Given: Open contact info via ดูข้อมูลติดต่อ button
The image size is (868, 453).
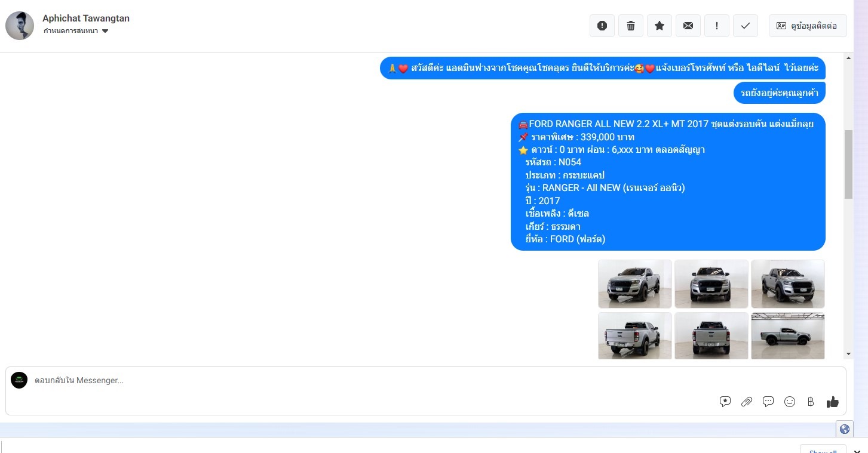Looking at the screenshot, I should click(808, 26).
